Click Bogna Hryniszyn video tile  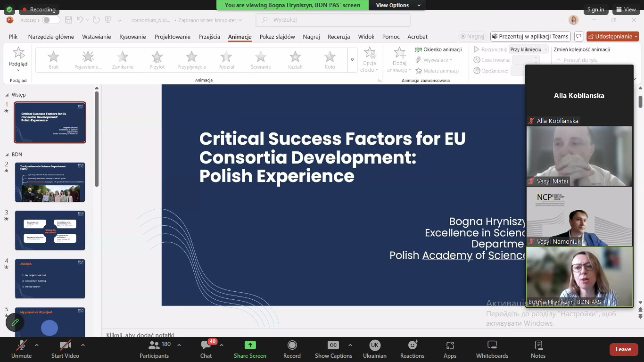pos(579,277)
